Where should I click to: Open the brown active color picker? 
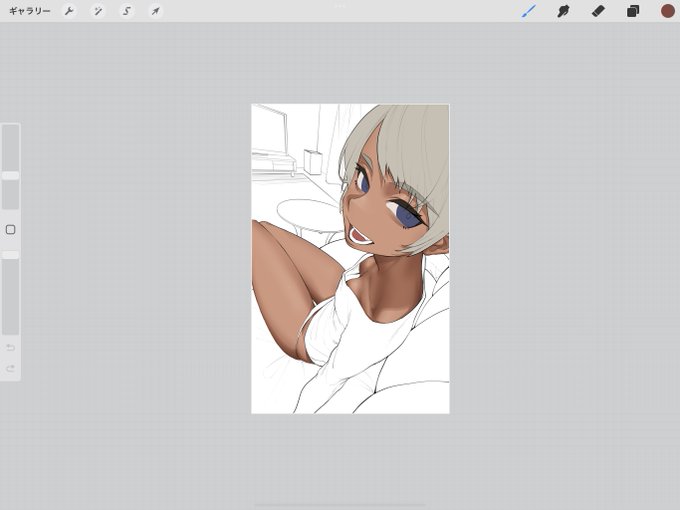(x=667, y=11)
